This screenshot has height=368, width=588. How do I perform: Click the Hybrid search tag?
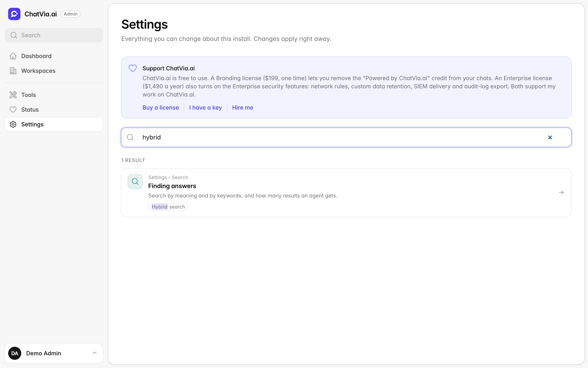168,207
